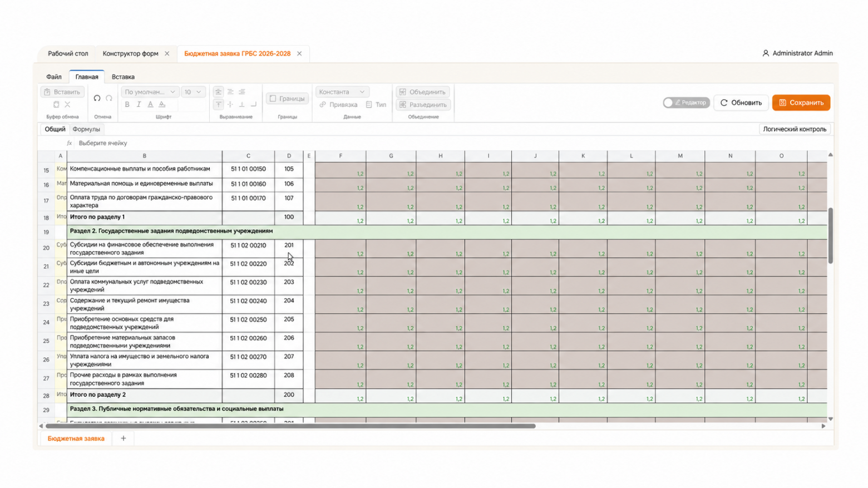This screenshot has height=488, width=868.
Task: Click the cut icon in Буфер обмена
Action: (x=67, y=105)
